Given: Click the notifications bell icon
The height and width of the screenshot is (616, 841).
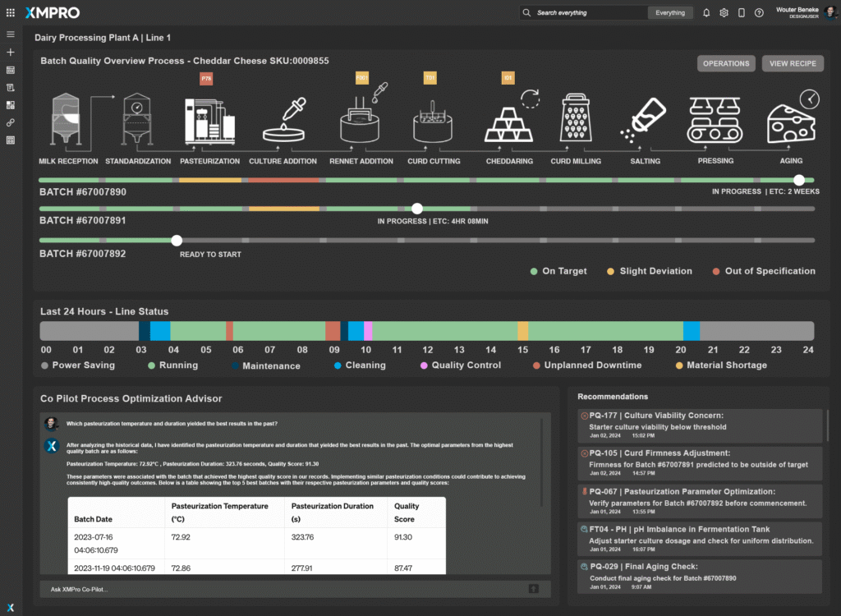Looking at the screenshot, I should click(x=706, y=13).
